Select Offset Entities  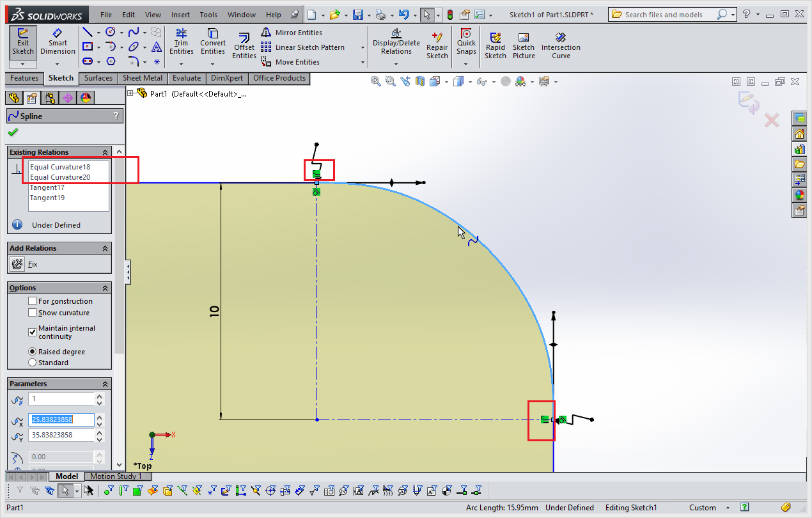[244, 46]
